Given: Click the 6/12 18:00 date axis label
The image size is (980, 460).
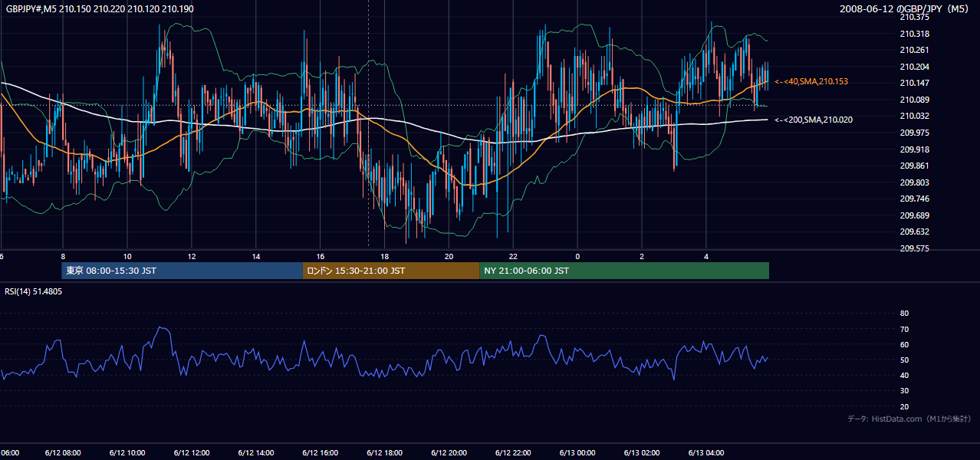Looking at the screenshot, I should click(x=385, y=452).
